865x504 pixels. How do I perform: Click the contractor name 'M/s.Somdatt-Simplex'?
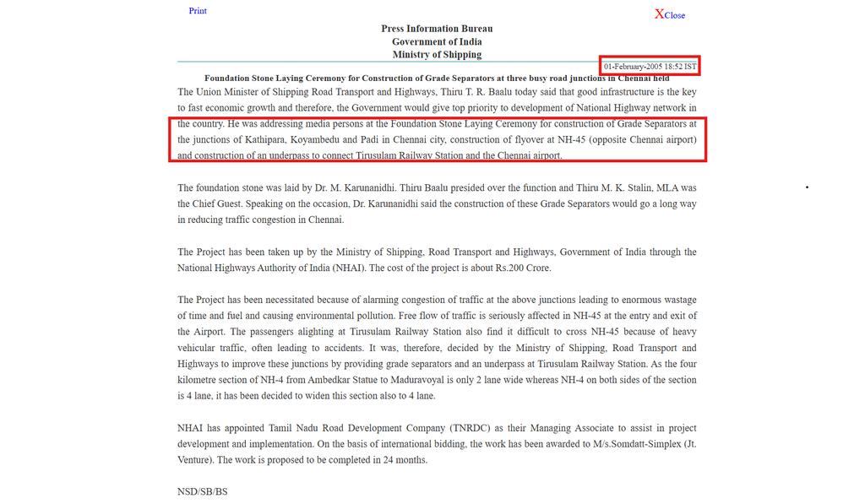pyautogui.click(x=637, y=444)
